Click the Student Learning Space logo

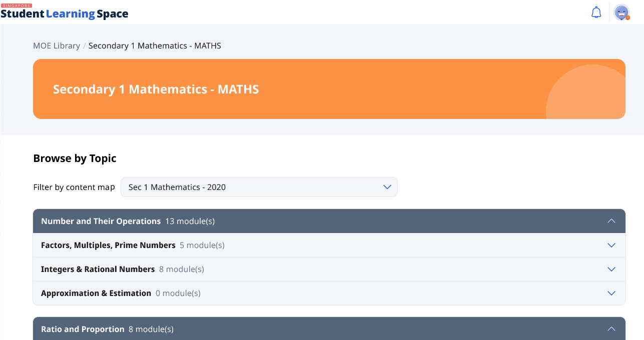(65, 13)
